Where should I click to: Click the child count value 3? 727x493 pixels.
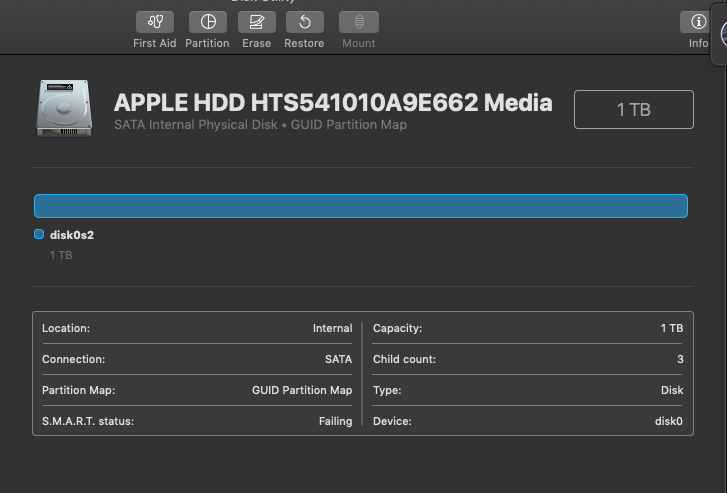tap(680, 359)
